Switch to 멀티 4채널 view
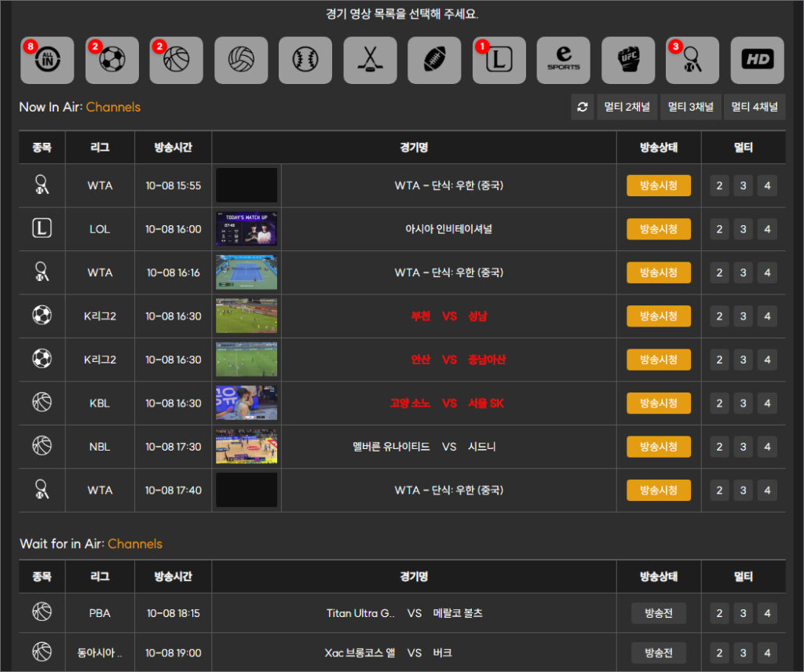Viewport: 804px width, 672px height. click(755, 107)
